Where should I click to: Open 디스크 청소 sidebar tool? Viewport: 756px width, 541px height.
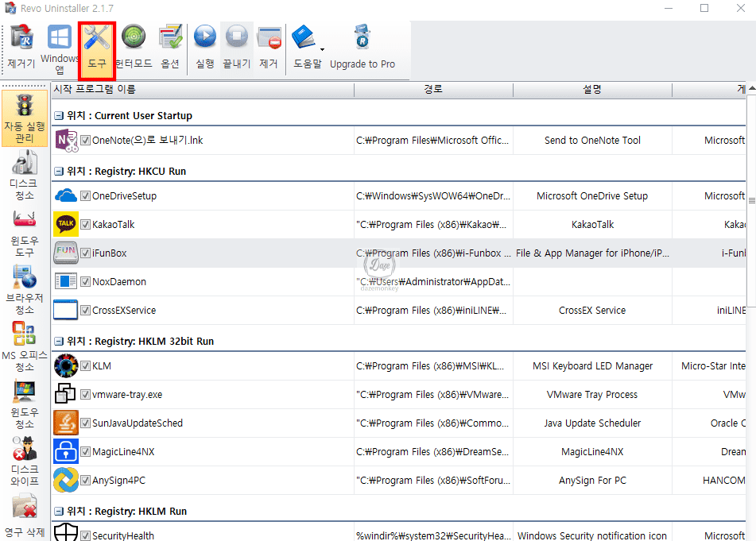(x=25, y=175)
